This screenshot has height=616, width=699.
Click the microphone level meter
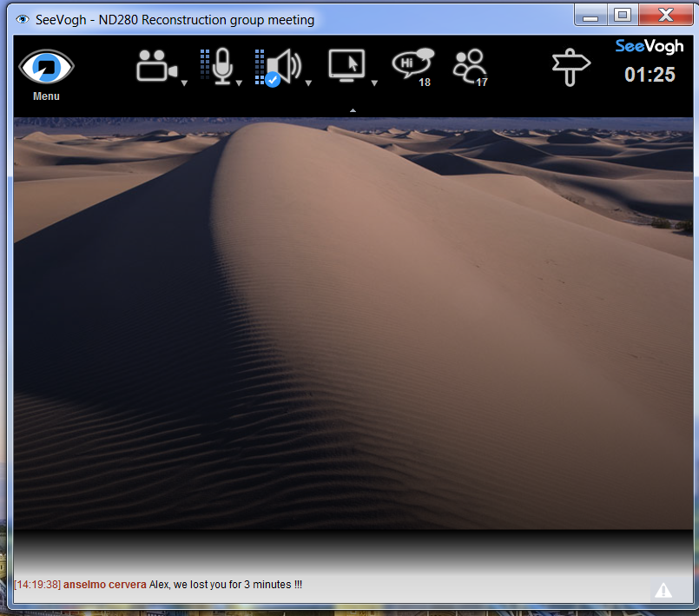(205, 66)
